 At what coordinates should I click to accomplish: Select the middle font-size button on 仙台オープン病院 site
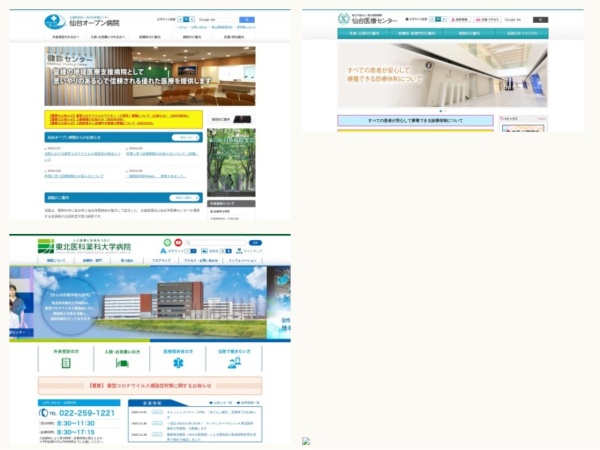(186, 20)
